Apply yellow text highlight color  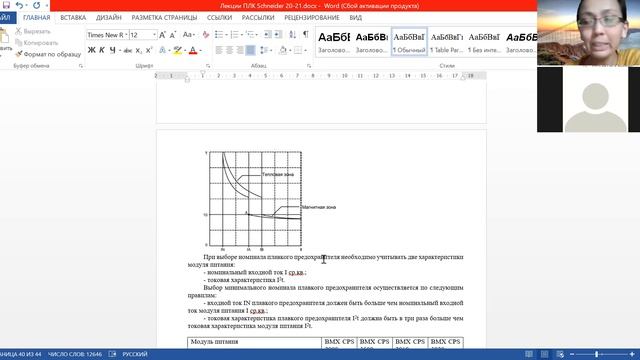[177, 50]
